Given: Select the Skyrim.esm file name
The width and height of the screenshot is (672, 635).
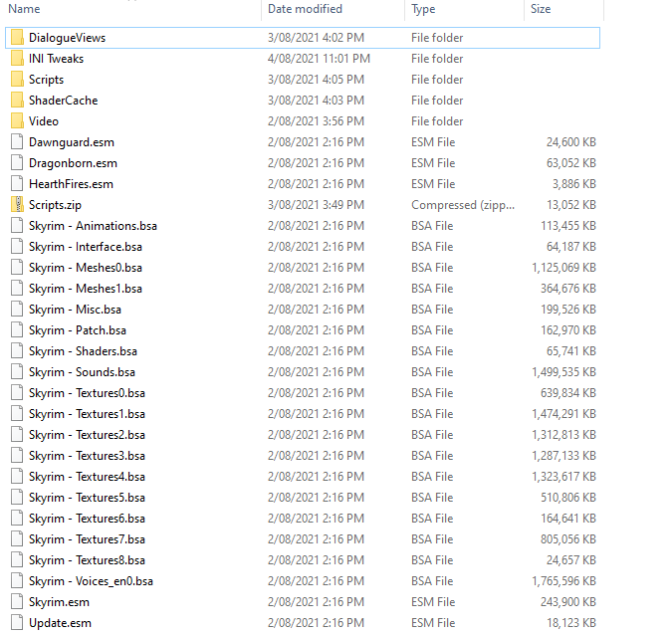Looking at the screenshot, I should click(59, 602).
